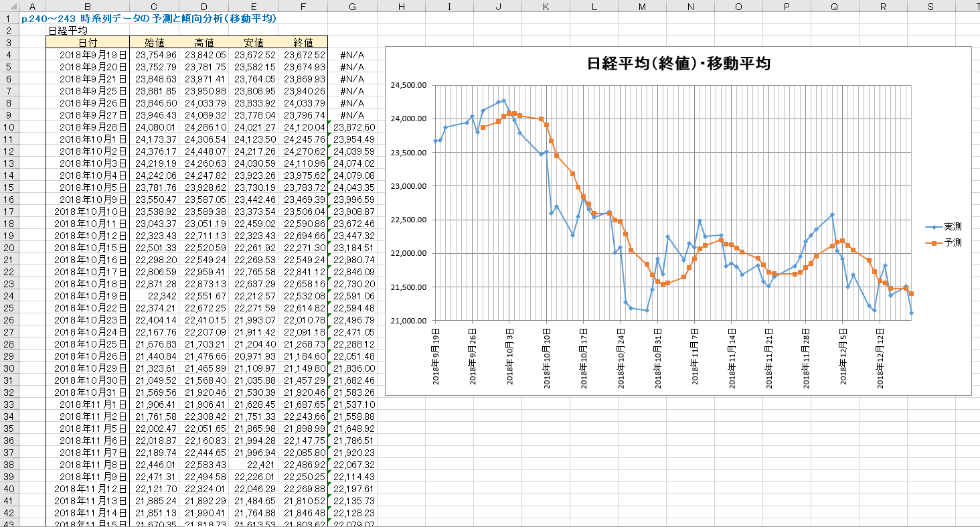Screen dimensions: 980x527
Task: Click the 23,000.00 vertical axis label
Action: pos(407,186)
